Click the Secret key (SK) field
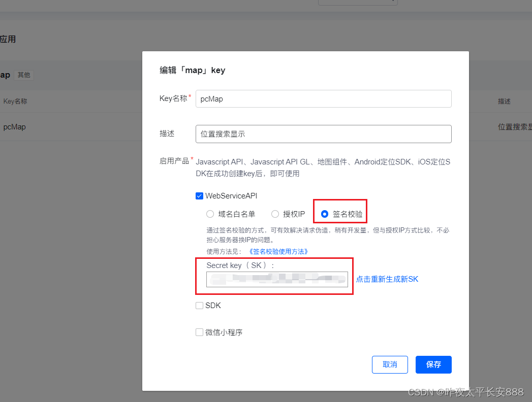Image resolution: width=532 pixels, height=402 pixels. tap(277, 279)
